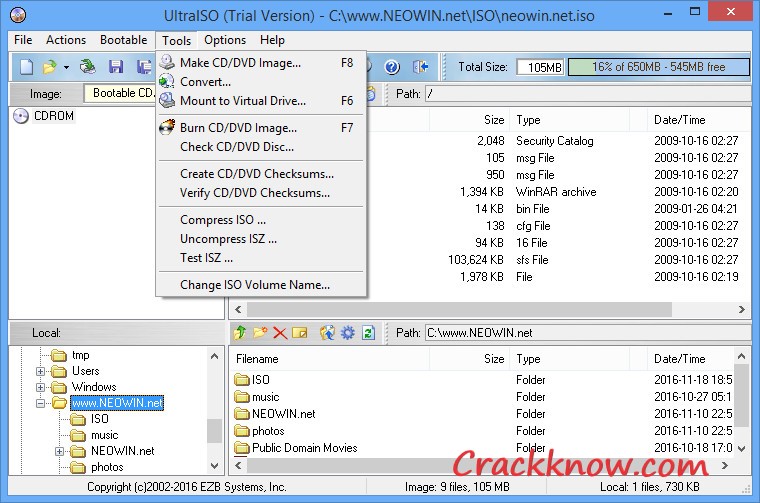This screenshot has width=760, height=503.
Task: Open the Actions menu
Action: 66,40
